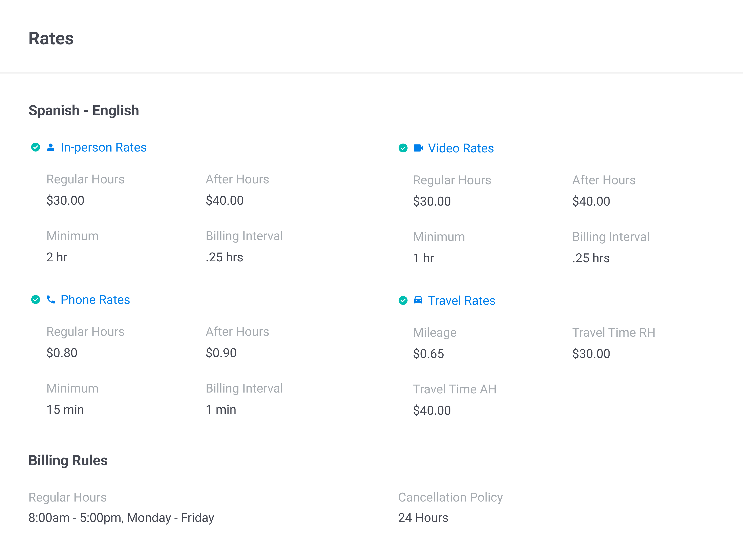Click the 24 Hours cancellation policy value

tap(423, 518)
